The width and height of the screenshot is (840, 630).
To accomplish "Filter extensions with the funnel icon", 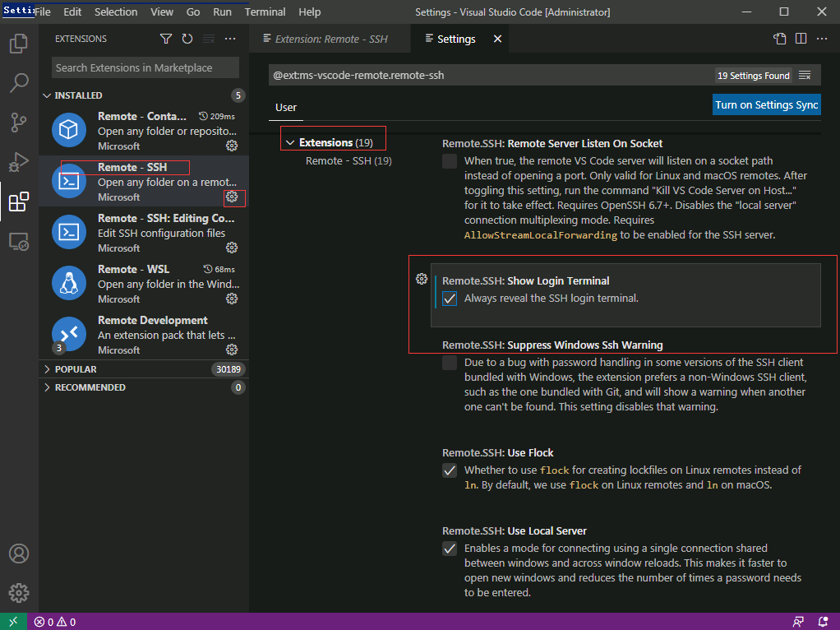I will (166, 39).
